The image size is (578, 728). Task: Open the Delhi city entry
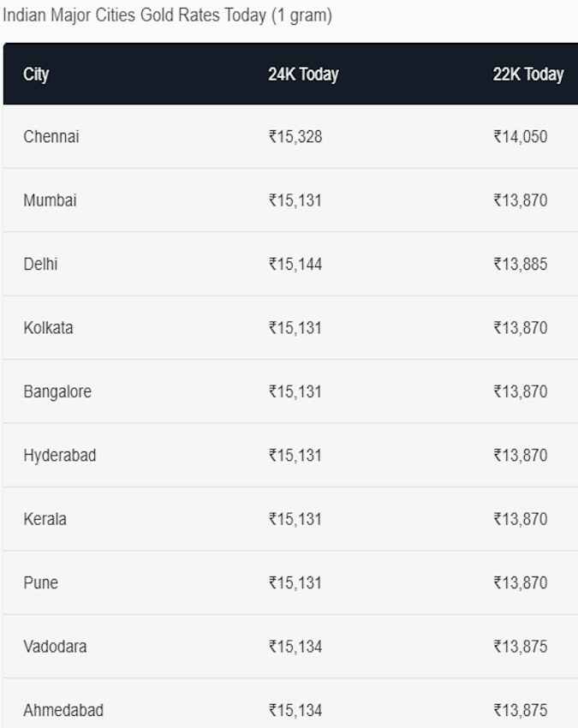(40, 264)
